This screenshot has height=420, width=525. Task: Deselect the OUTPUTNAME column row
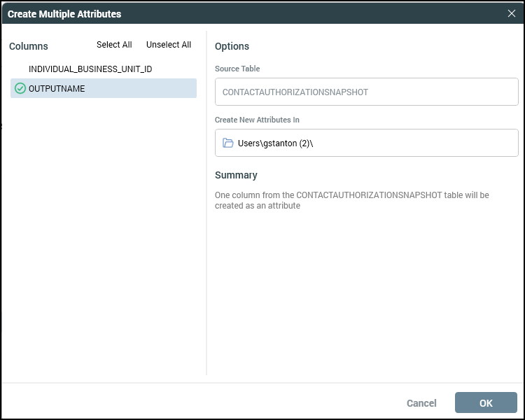pos(104,88)
